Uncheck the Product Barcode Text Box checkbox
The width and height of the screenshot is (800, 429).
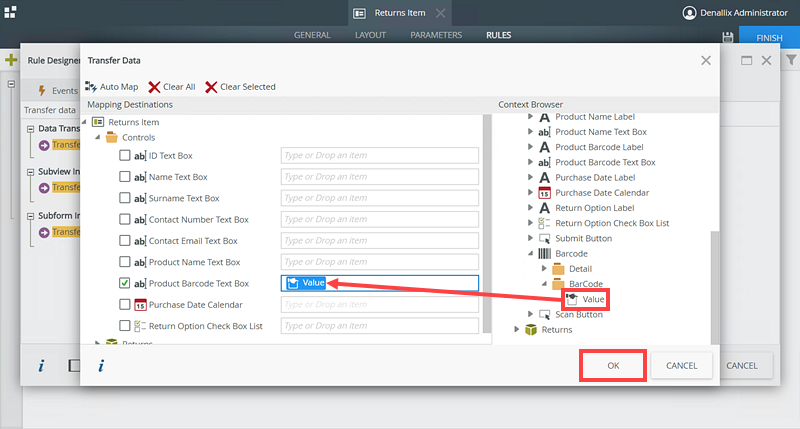coord(124,283)
